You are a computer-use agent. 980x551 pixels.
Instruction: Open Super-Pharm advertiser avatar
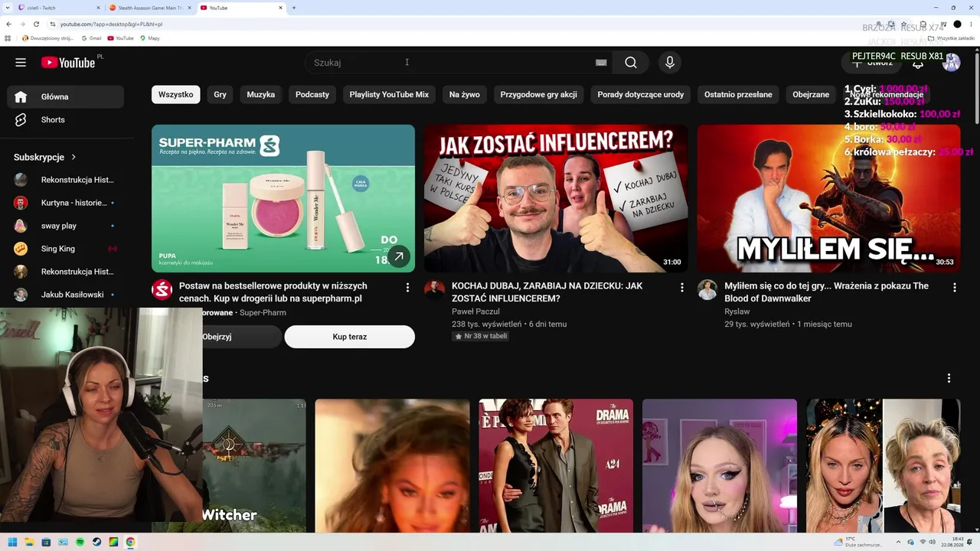coord(162,290)
